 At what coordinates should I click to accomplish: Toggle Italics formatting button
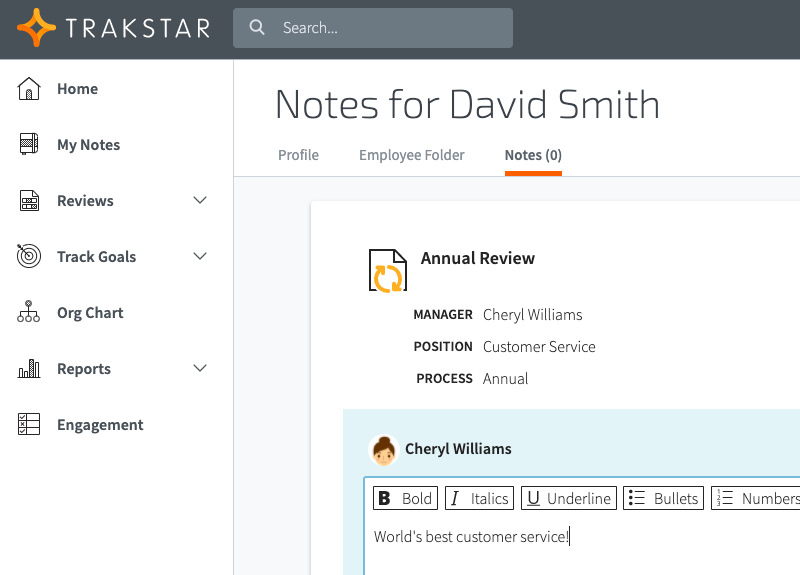pyautogui.click(x=480, y=498)
